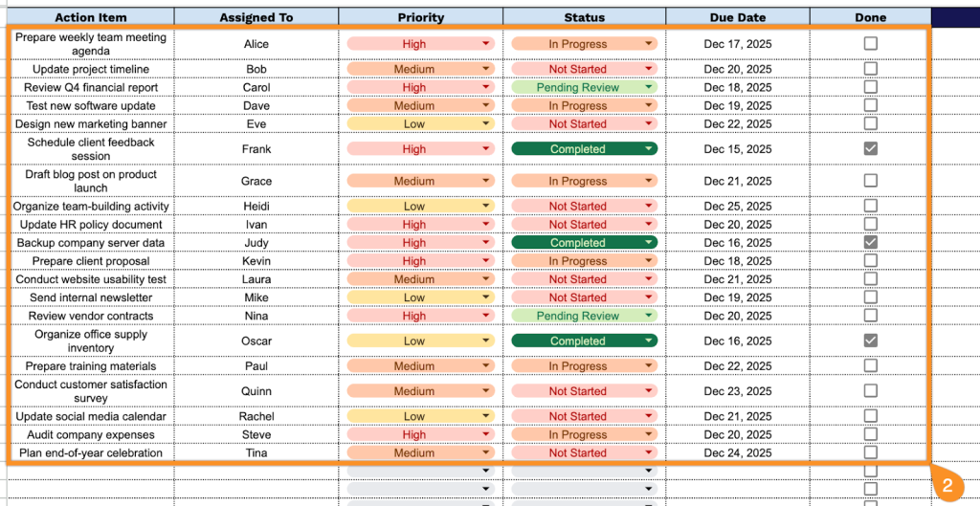Tick the Done checkbox in Tina's row
The height and width of the screenshot is (506, 980).
coord(870,453)
